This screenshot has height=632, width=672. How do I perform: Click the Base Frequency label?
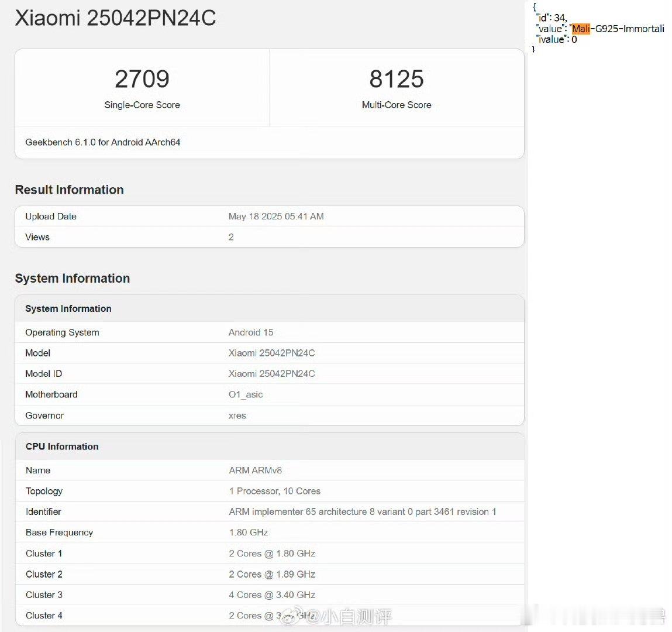[x=59, y=533]
